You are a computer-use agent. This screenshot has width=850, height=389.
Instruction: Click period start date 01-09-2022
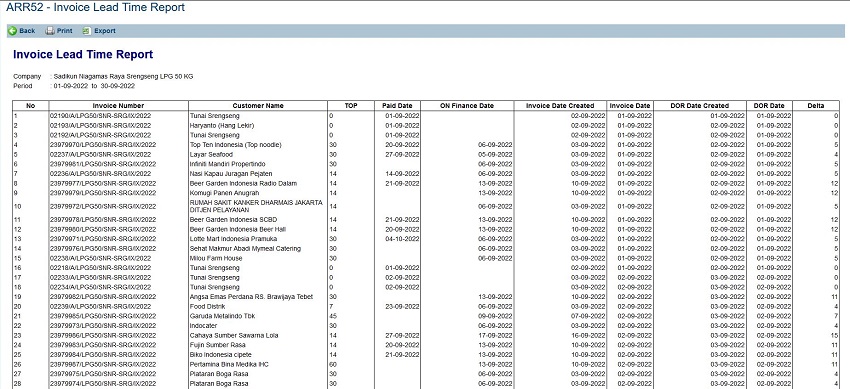[71, 86]
